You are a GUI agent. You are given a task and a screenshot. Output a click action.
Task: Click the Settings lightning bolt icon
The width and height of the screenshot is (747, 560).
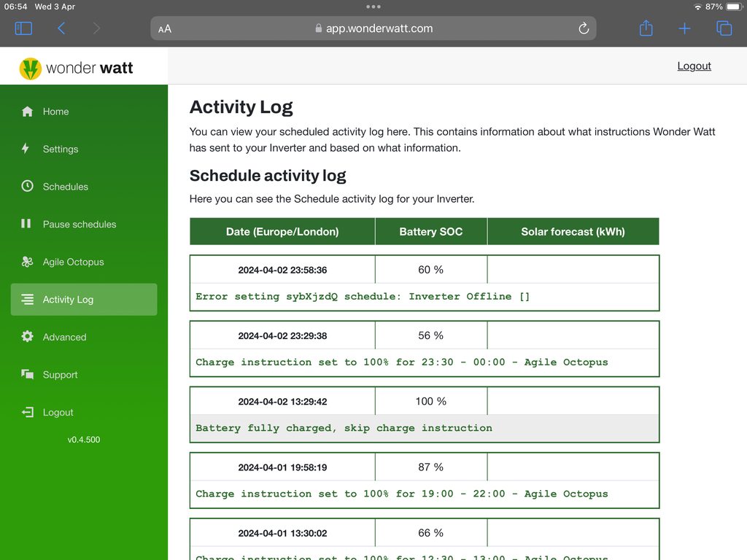click(x=26, y=149)
